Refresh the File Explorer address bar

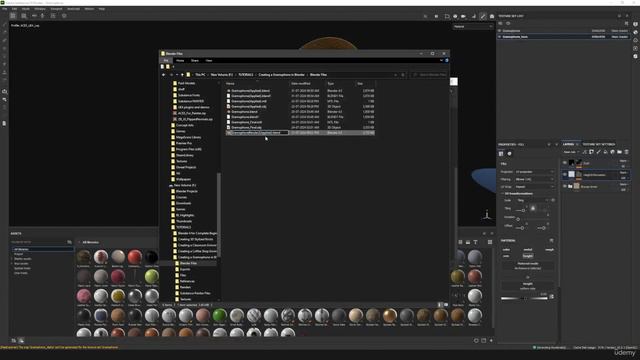[x=403, y=75]
